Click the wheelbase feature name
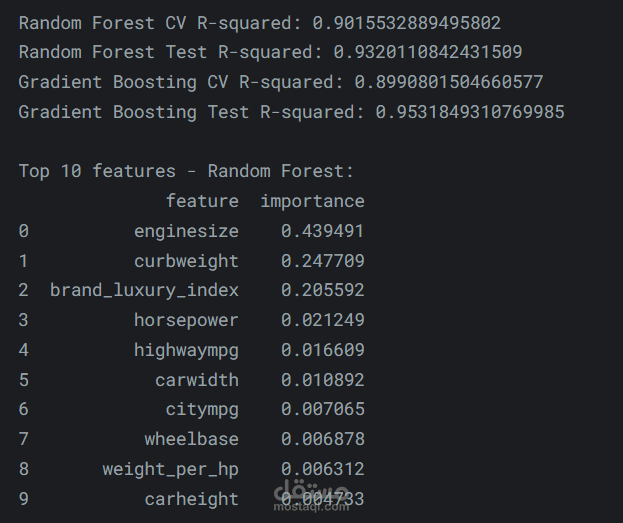The image size is (623, 523). coord(191,439)
